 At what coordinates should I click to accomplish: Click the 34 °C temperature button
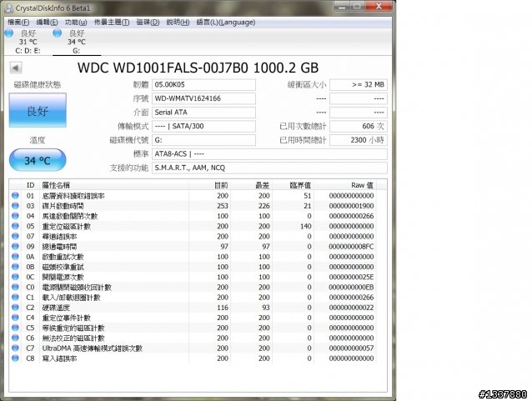click(38, 160)
